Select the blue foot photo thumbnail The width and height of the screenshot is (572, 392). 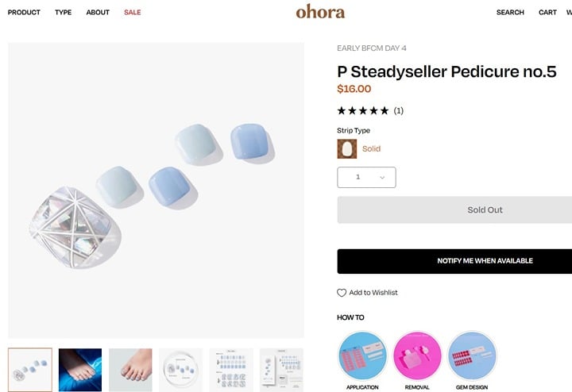click(x=80, y=370)
